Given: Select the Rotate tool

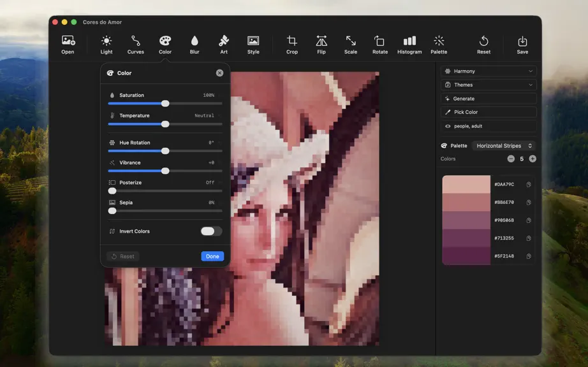Looking at the screenshot, I should (x=380, y=45).
